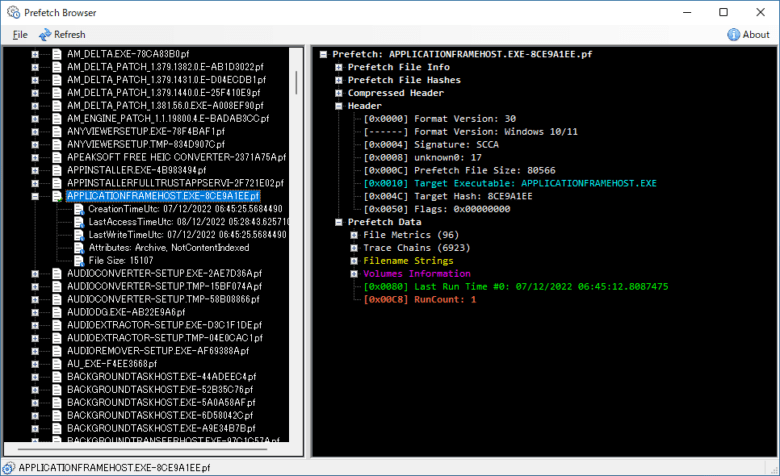The width and height of the screenshot is (780, 476).
Task: Click the file icon of AUDIODG.EXE-AB22E9A6.pf
Action: point(57,312)
